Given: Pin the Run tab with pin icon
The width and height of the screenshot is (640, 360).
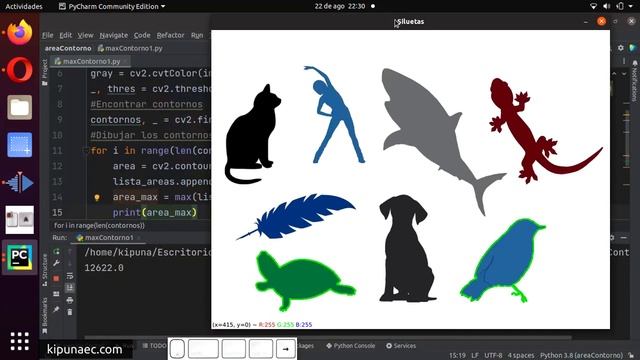Looking at the screenshot, I should coord(56,309).
